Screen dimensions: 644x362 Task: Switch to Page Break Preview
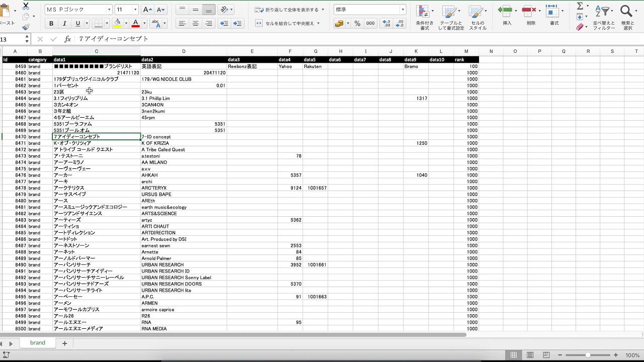coord(546,355)
